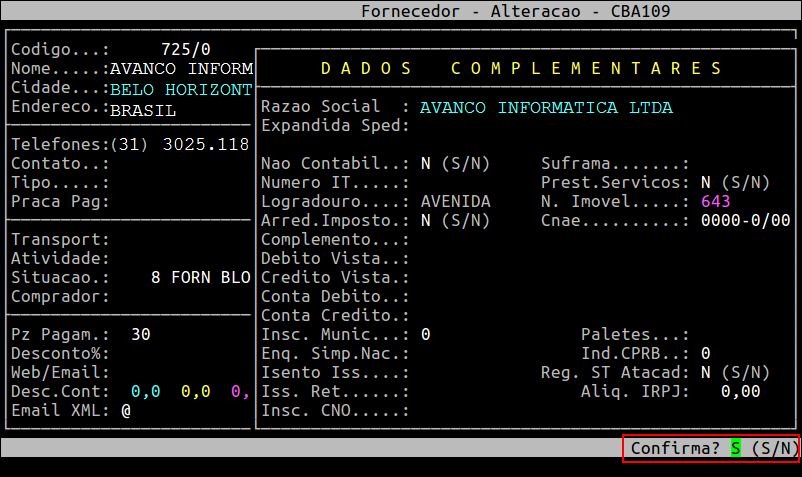Viewport: 802px width, 477px height.
Task: Click the Situacao value 8 FORN BLO
Action: tap(200, 278)
